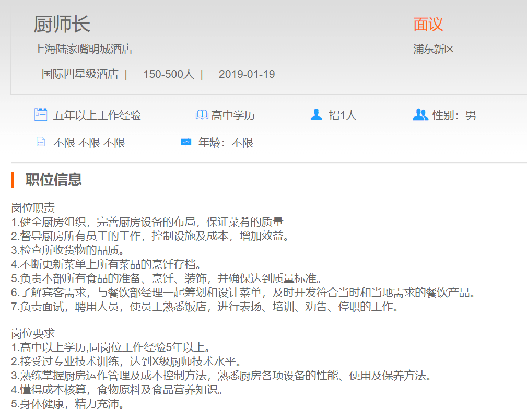Click the open book icon beside 高中学历
This screenshot has width=527, height=420.
coord(202,115)
